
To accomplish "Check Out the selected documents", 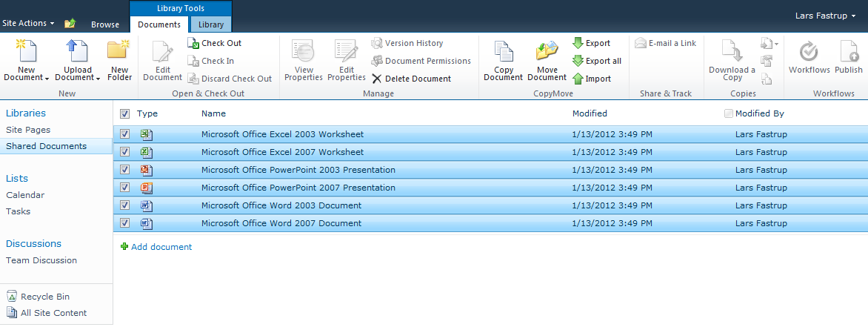I will [214, 43].
